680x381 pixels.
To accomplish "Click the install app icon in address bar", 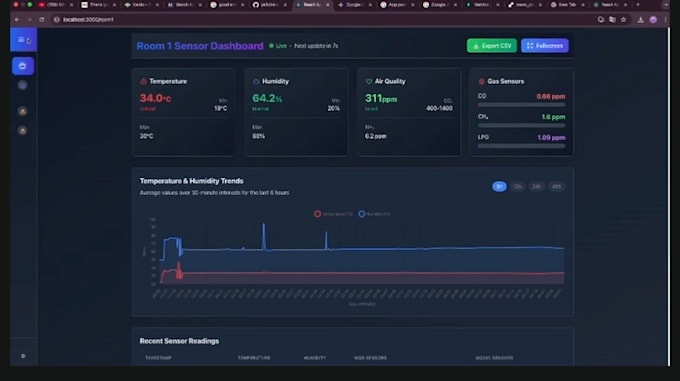I will (601, 20).
